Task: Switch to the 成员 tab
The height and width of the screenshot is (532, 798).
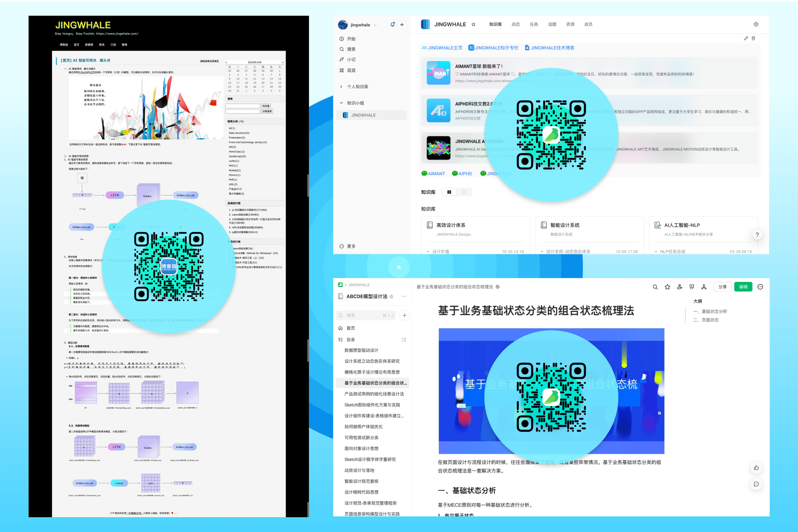Action: pyautogui.click(x=588, y=24)
